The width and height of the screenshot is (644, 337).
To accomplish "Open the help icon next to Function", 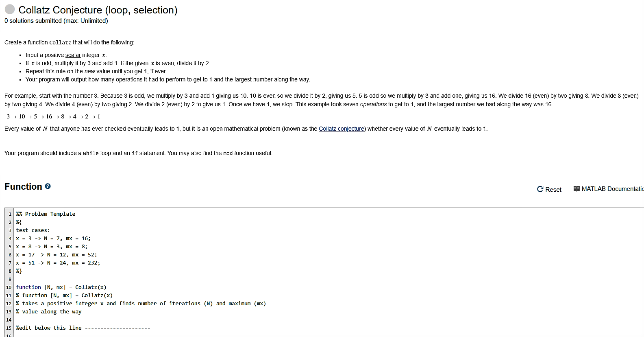I will pyautogui.click(x=48, y=186).
